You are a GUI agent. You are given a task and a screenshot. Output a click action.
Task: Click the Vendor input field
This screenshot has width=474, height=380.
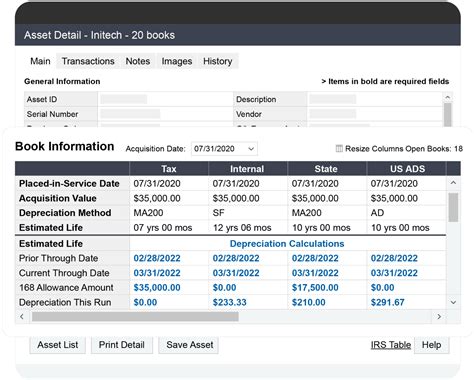click(333, 114)
